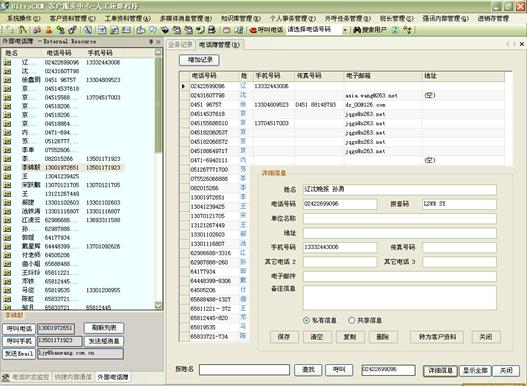Switch to 电话状态监控 bottom tab
527x386 pixels.
[27, 377]
